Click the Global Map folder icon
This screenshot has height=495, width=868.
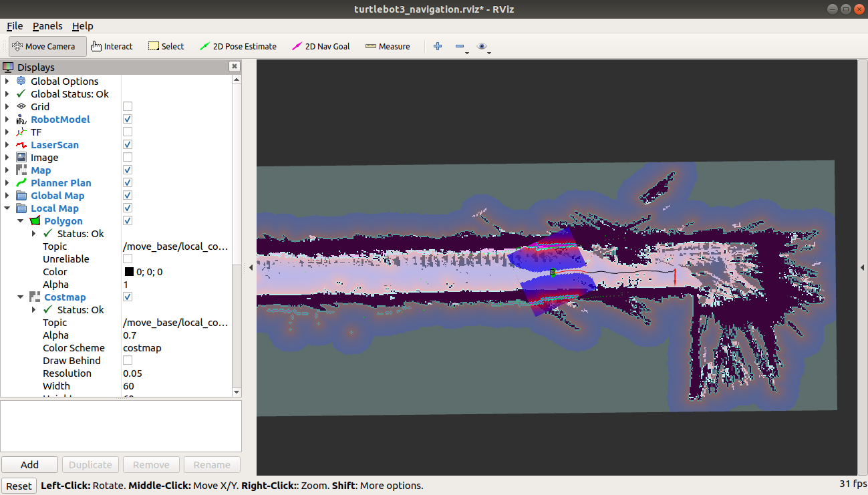click(x=21, y=195)
